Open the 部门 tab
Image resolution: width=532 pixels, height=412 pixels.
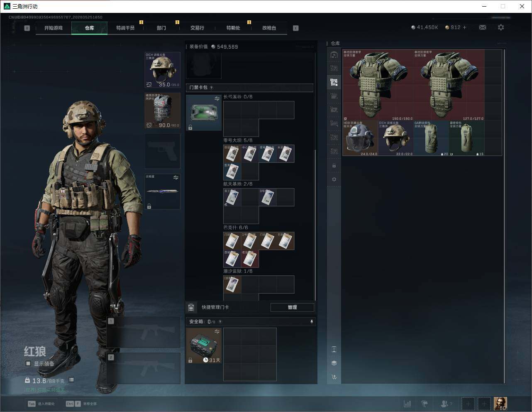pos(161,28)
